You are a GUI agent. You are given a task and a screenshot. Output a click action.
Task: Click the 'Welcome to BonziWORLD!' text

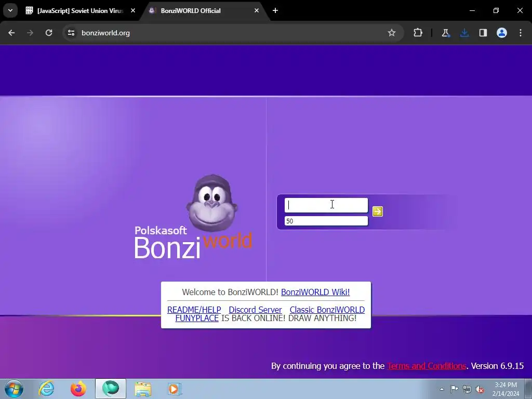(230, 292)
